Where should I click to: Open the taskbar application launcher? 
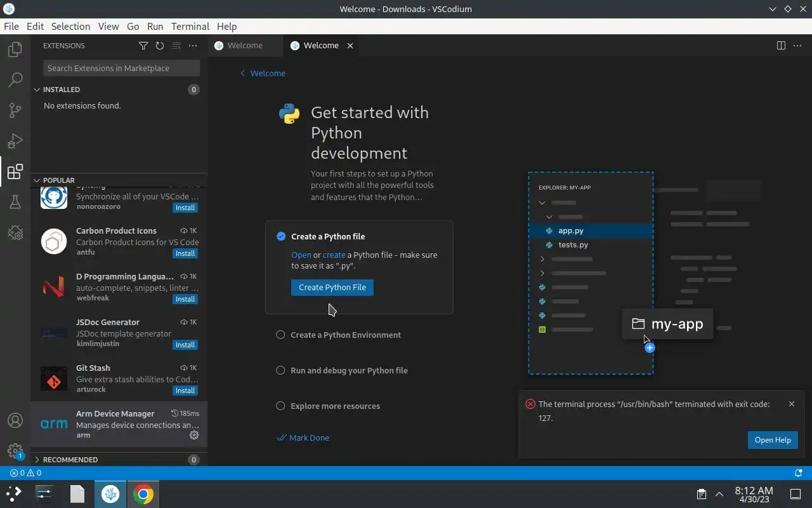14,494
